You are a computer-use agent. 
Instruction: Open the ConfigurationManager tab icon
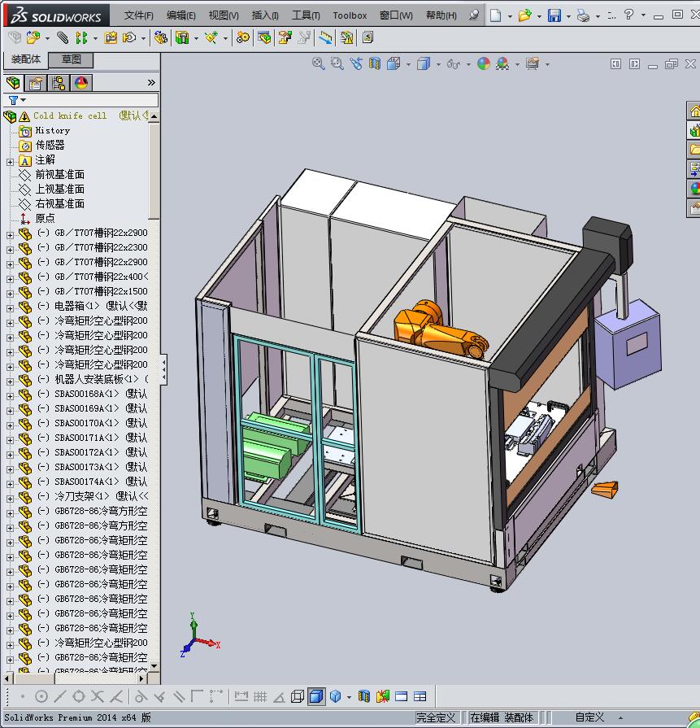[x=59, y=83]
